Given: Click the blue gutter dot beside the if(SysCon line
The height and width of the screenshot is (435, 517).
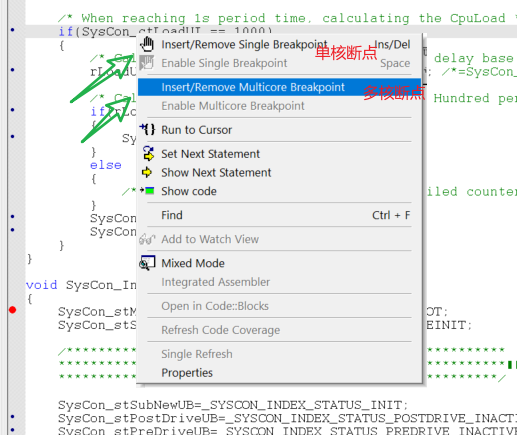Looking at the screenshot, I should pyautogui.click(x=13, y=30).
